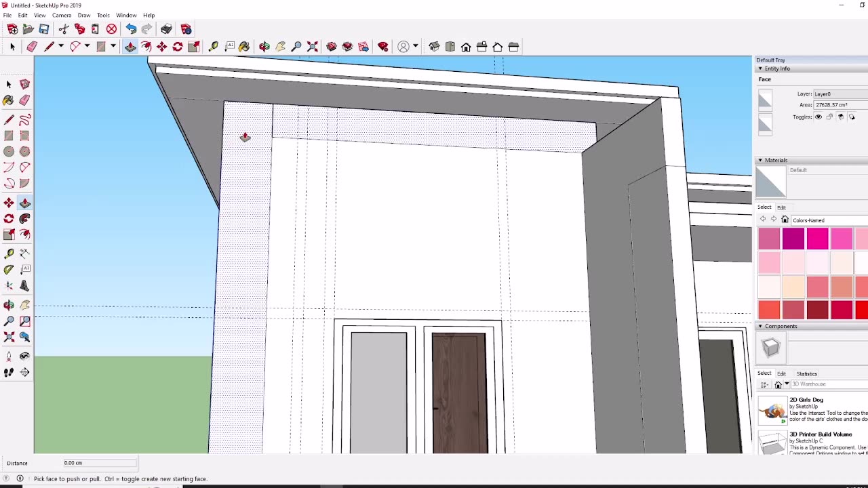The width and height of the screenshot is (868, 488).
Task: Select the Tape Measure tool in horizontal toolbar
Action: coord(213,47)
